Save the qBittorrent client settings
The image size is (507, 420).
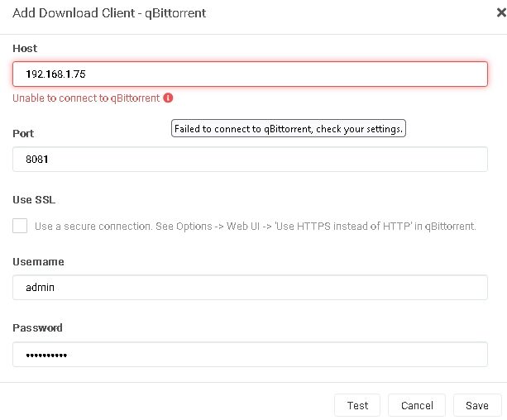click(477, 405)
